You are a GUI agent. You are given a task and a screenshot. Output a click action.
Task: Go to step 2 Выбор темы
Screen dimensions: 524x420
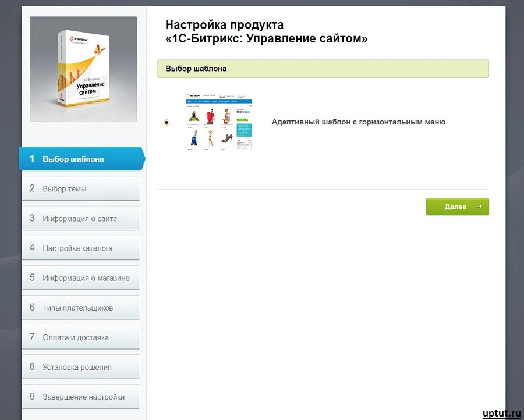coord(81,188)
